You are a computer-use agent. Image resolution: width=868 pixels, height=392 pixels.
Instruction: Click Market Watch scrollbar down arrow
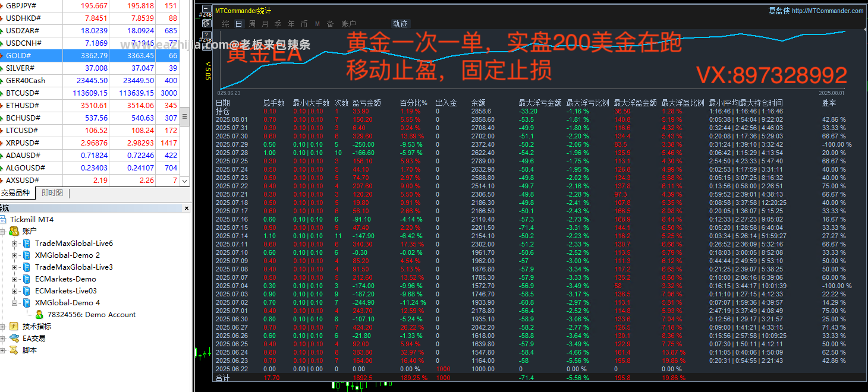[x=184, y=181]
